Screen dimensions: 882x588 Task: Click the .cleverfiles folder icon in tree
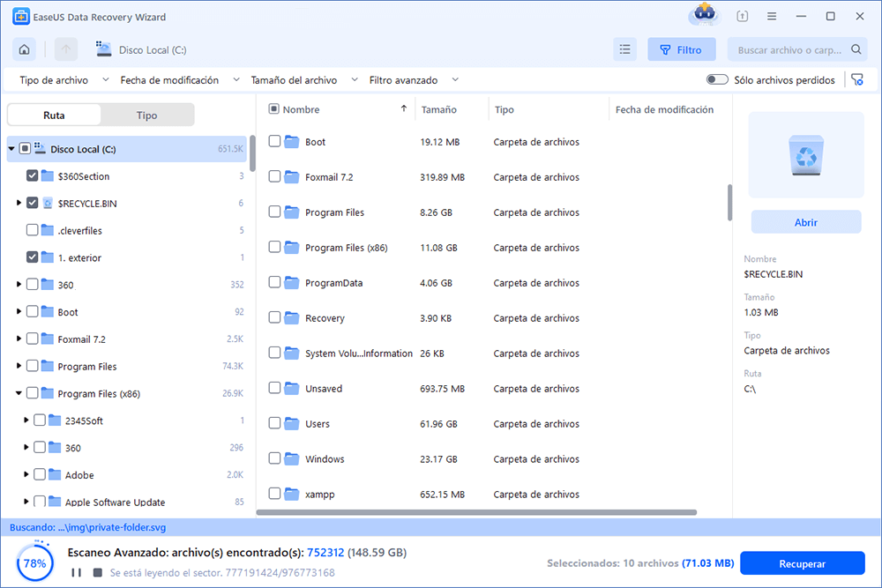[x=48, y=230]
